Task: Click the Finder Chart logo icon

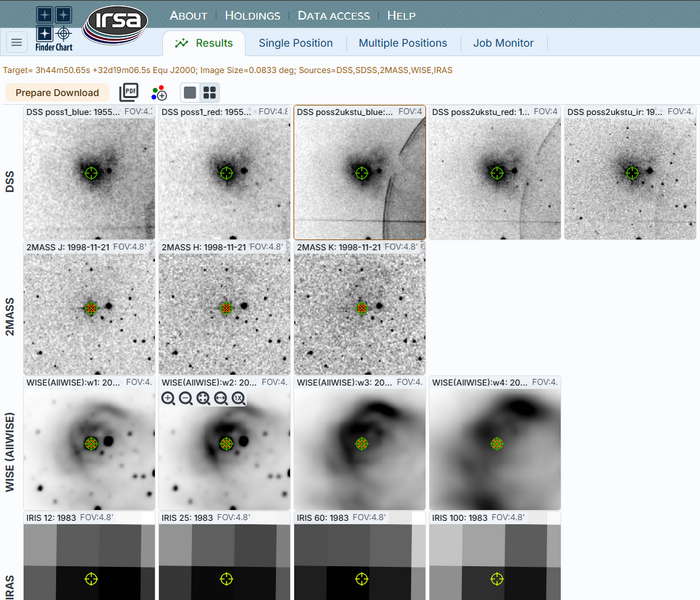Action: coord(54,29)
